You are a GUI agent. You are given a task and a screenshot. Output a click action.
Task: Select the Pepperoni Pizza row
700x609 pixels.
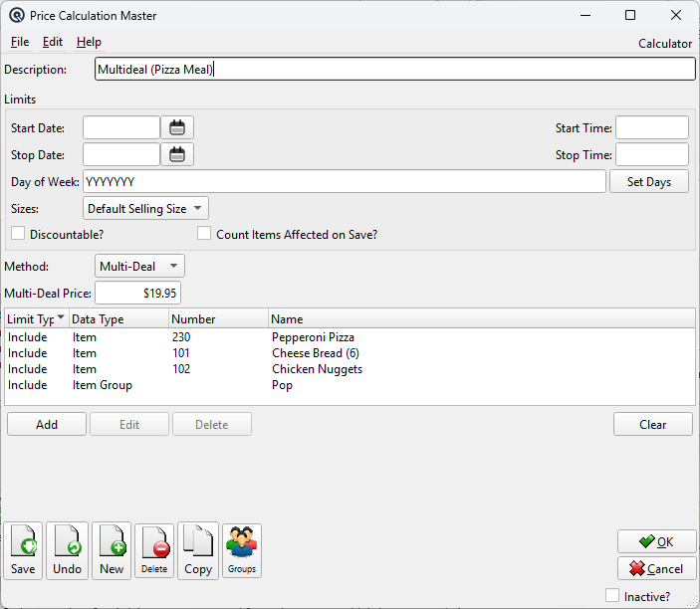pos(350,337)
